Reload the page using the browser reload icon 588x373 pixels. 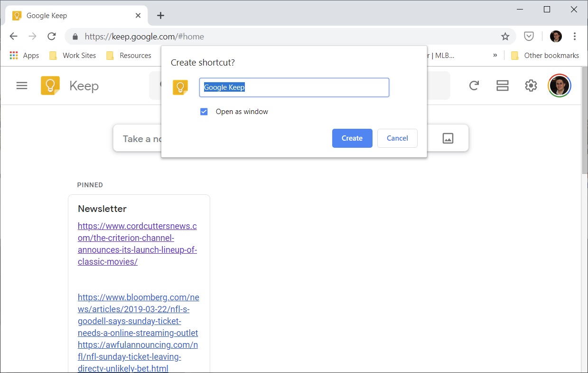(x=52, y=37)
